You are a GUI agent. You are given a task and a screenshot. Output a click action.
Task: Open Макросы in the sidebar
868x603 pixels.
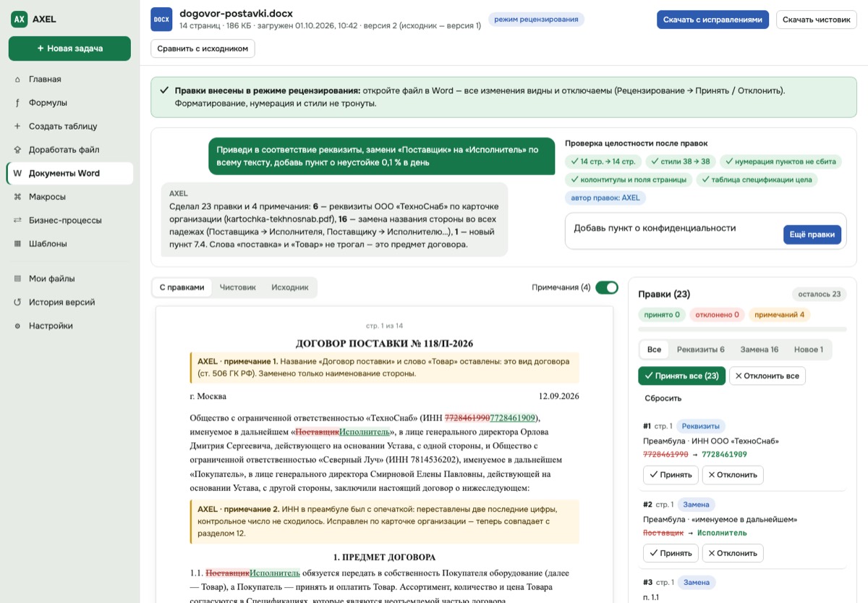click(x=69, y=197)
